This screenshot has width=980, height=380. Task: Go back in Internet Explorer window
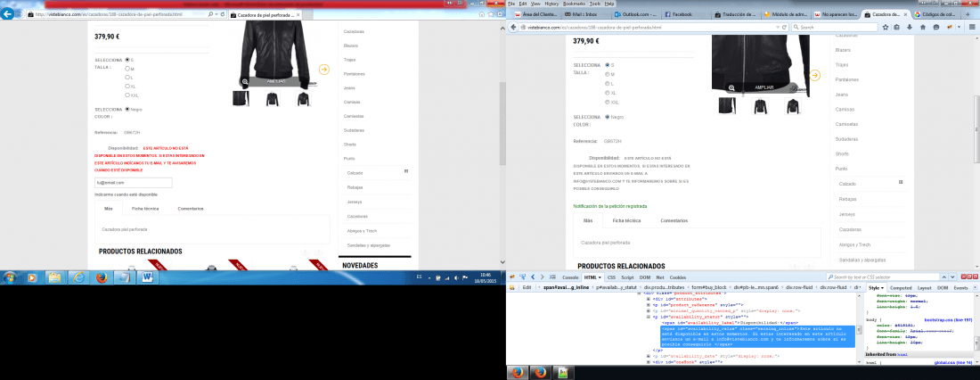pos(8,13)
